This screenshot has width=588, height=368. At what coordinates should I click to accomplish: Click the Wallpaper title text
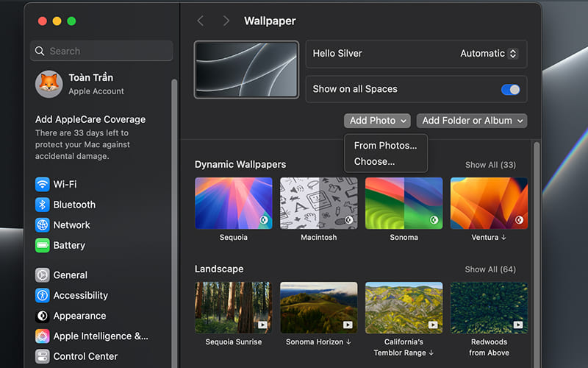pos(270,21)
